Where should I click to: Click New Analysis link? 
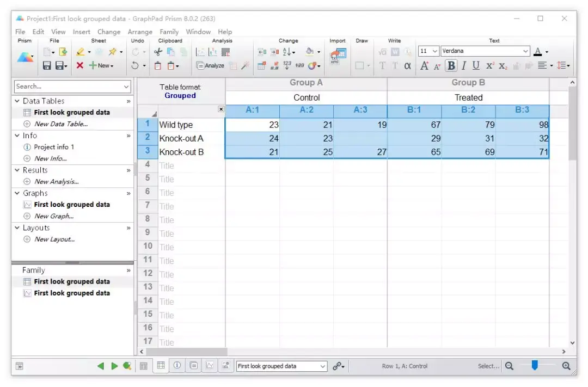point(56,181)
